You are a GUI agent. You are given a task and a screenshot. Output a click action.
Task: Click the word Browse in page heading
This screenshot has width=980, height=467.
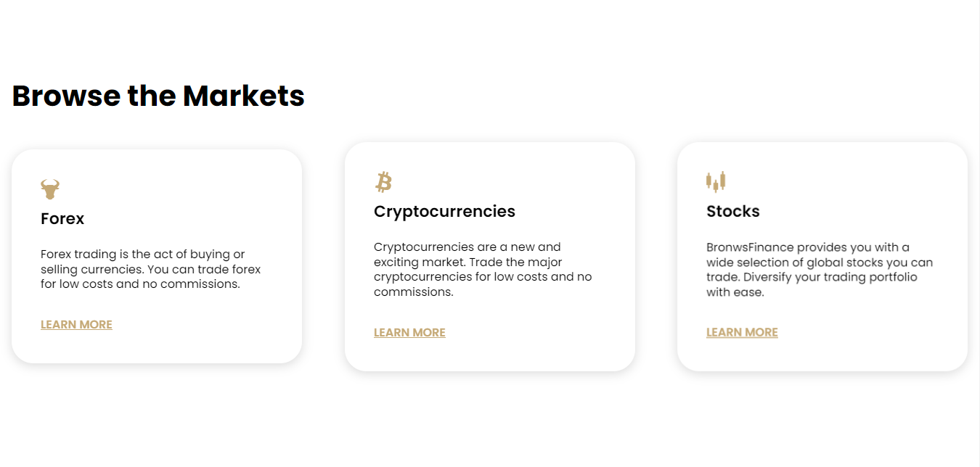pos(66,96)
